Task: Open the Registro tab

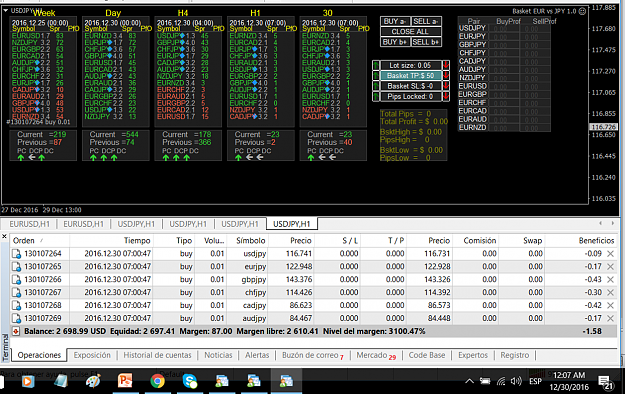Action: coord(515,355)
